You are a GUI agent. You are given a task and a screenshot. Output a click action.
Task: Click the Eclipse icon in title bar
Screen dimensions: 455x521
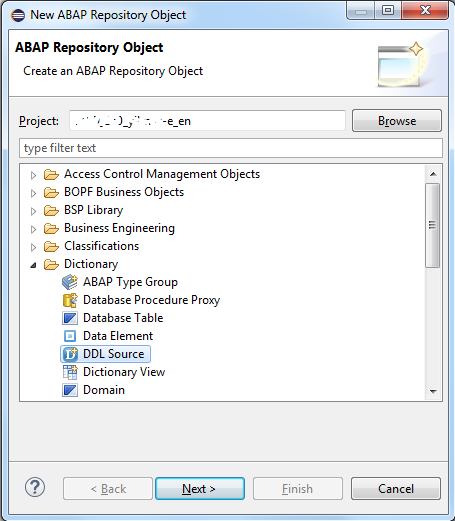coord(18,15)
